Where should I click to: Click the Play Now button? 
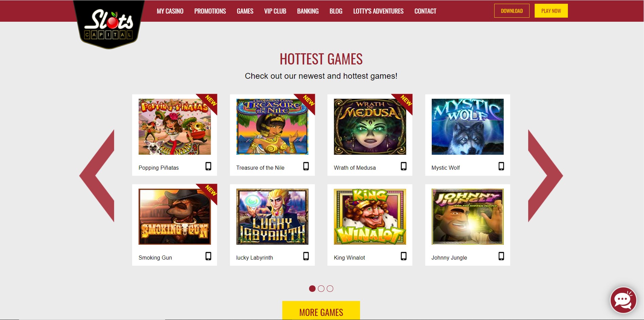[551, 11]
